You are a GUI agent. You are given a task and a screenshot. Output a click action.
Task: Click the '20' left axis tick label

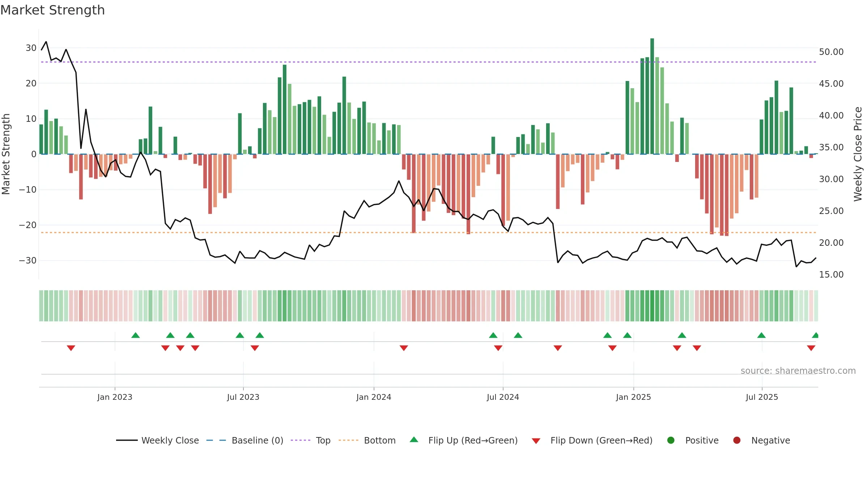(x=31, y=83)
